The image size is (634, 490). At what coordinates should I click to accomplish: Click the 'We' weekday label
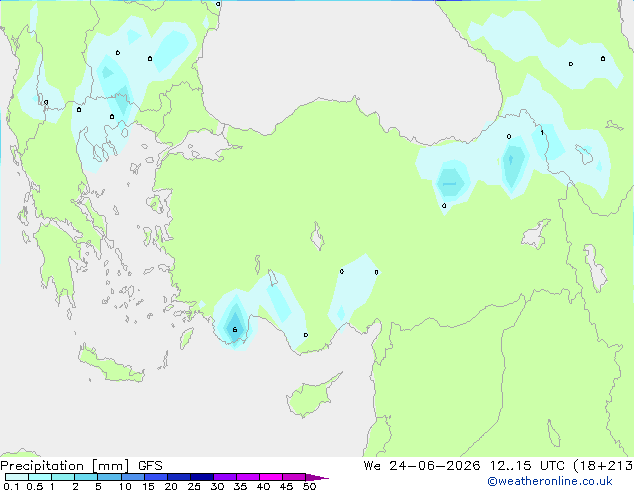[372, 466]
